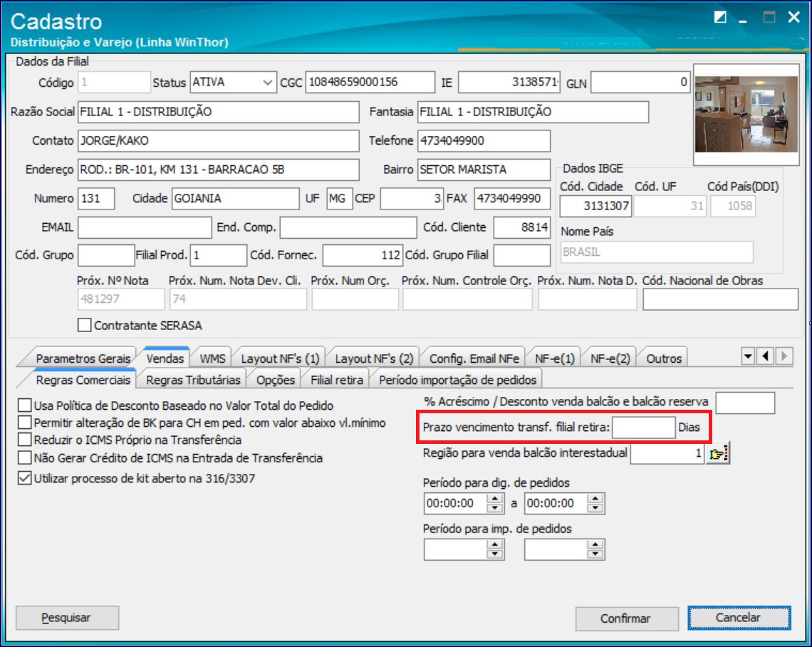The height and width of the screenshot is (647, 812).
Task: Open the WMS tab
Action: (212, 358)
